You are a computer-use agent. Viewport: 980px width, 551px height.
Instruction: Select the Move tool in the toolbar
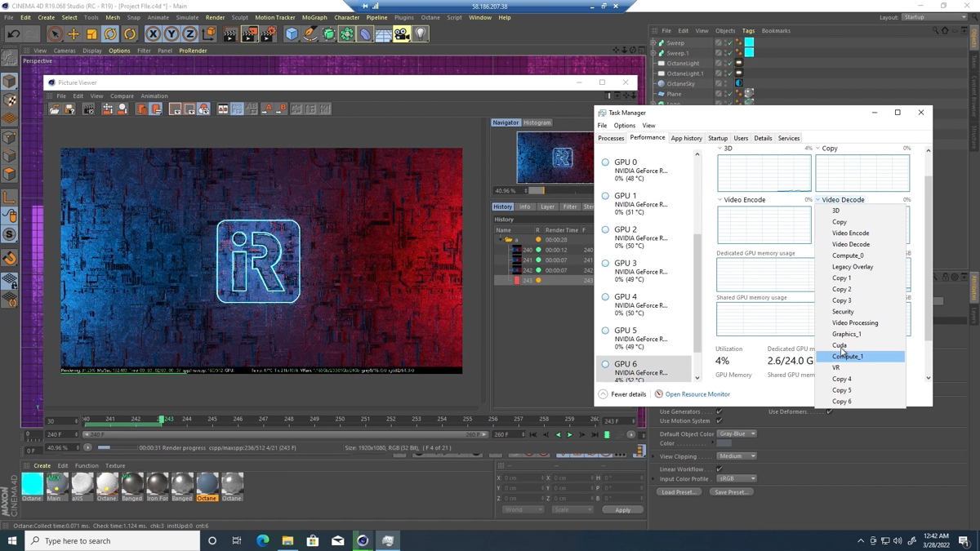(74, 33)
